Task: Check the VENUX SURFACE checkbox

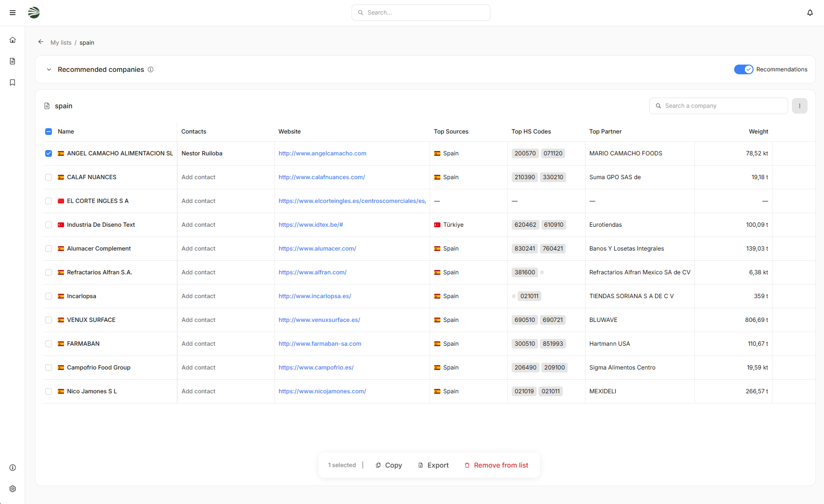Action: tap(49, 320)
